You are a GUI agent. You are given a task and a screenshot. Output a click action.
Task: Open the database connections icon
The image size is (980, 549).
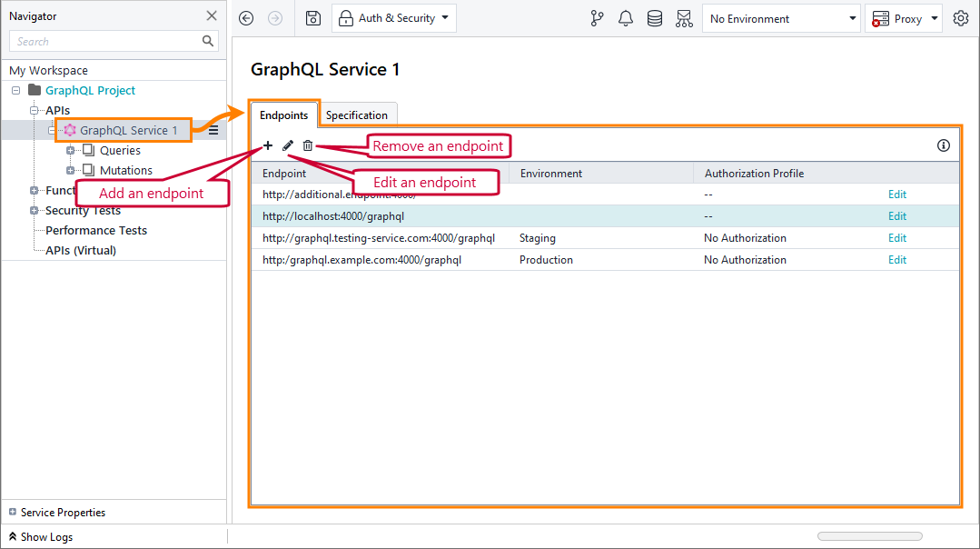[655, 18]
